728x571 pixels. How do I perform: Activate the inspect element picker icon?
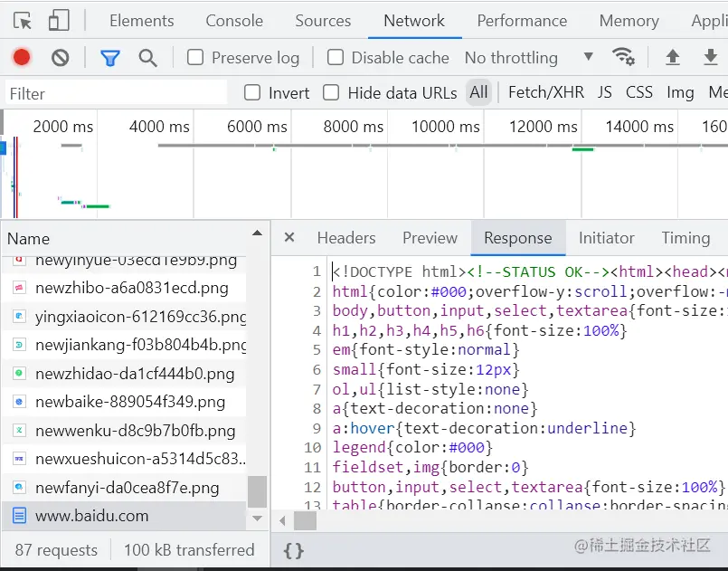tap(23, 21)
